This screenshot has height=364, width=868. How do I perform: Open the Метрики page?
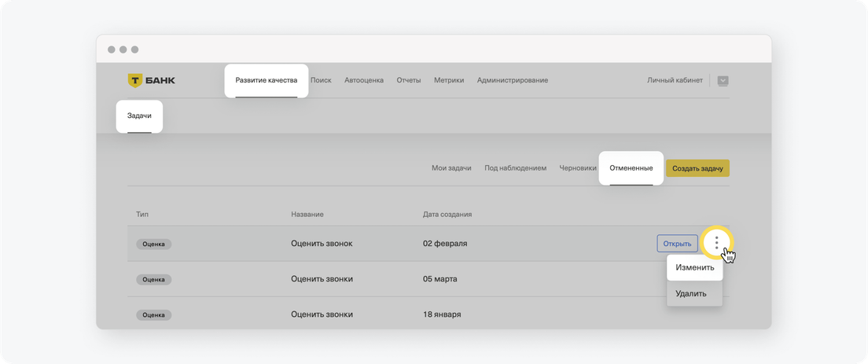click(x=449, y=80)
